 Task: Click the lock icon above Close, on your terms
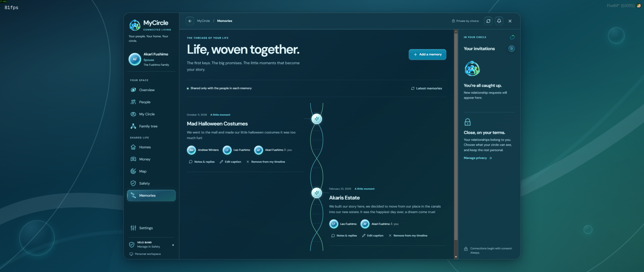coord(468,122)
